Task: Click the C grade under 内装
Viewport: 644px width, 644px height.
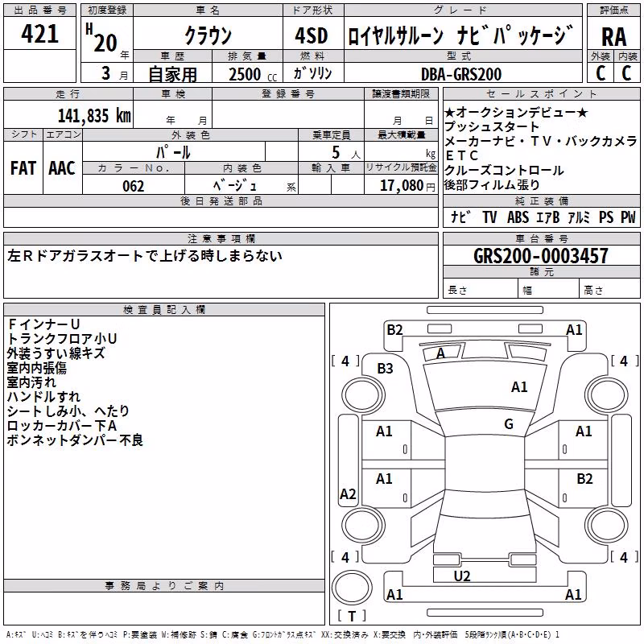Action: (x=626, y=73)
